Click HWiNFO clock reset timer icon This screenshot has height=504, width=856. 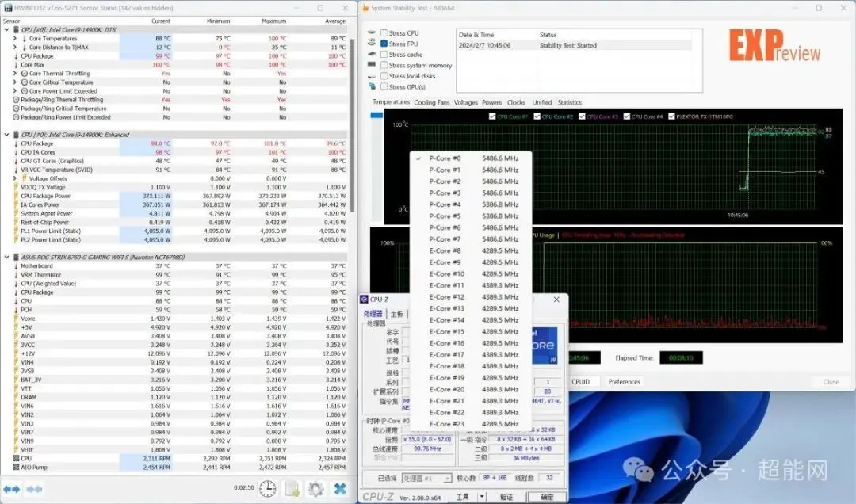click(268, 488)
